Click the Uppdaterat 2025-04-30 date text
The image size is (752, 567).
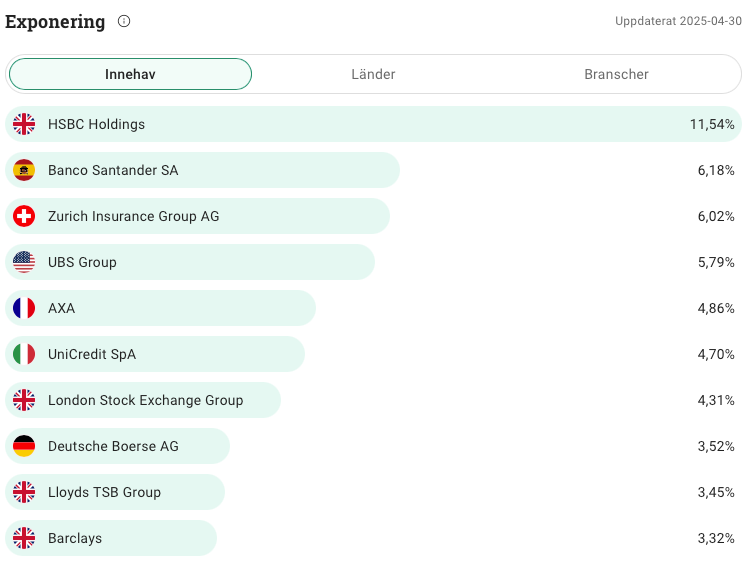coord(679,21)
